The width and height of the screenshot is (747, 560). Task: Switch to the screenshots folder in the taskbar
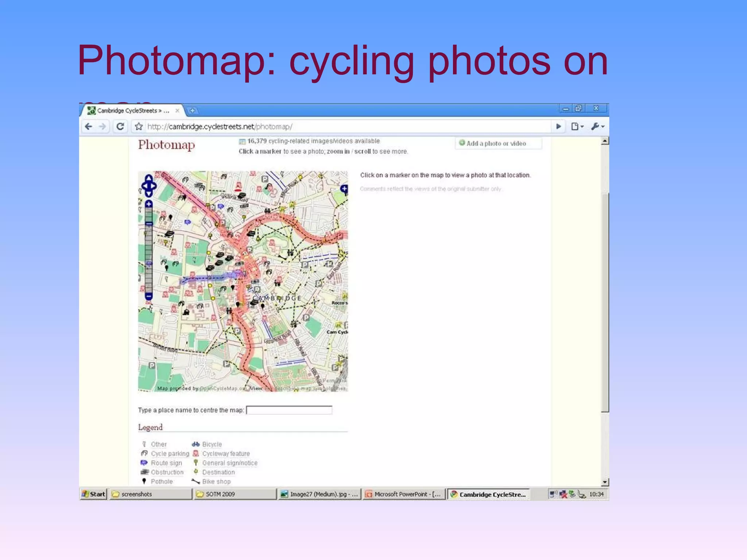151,494
